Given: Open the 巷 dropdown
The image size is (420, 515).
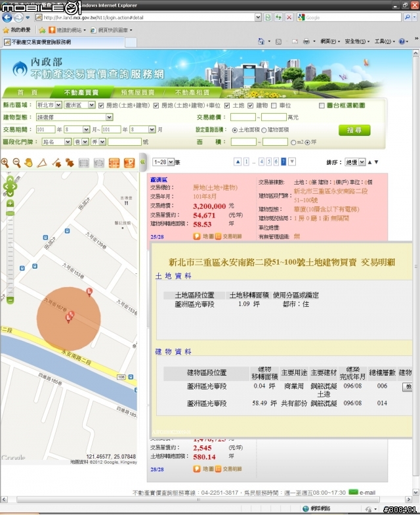Looking at the screenshot, I should click(81, 142).
